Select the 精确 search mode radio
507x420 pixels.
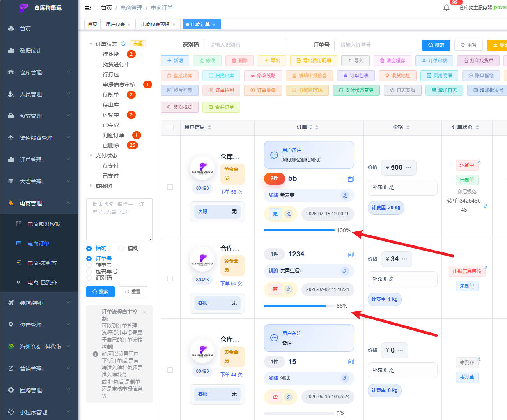click(89, 249)
